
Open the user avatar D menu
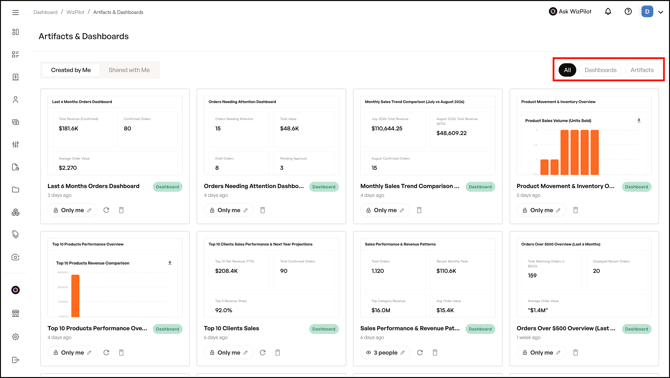647,12
